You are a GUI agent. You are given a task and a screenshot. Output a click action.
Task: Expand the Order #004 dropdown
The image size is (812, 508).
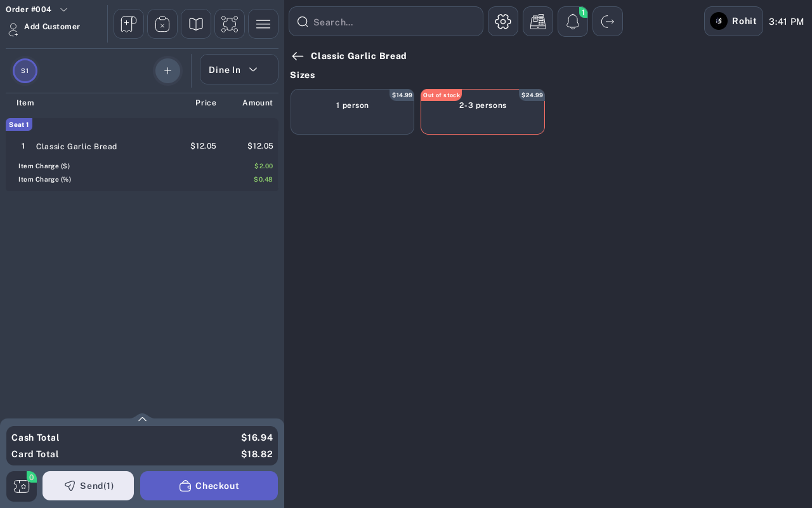point(63,10)
